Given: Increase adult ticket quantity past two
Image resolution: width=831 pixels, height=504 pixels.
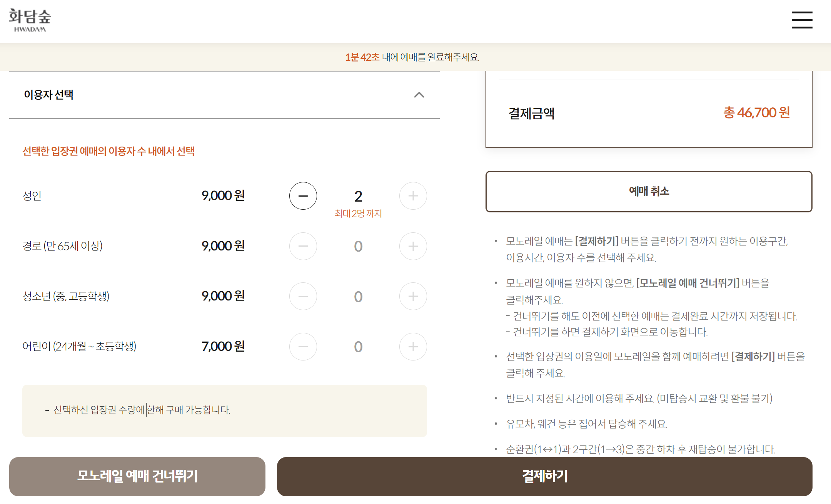Looking at the screenshot, I should [413, 196].
